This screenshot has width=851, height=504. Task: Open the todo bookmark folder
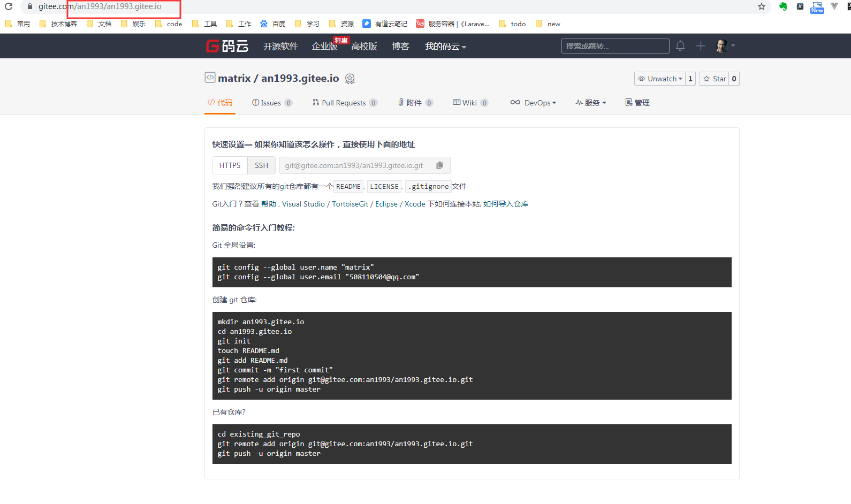[x=512, y=24]
